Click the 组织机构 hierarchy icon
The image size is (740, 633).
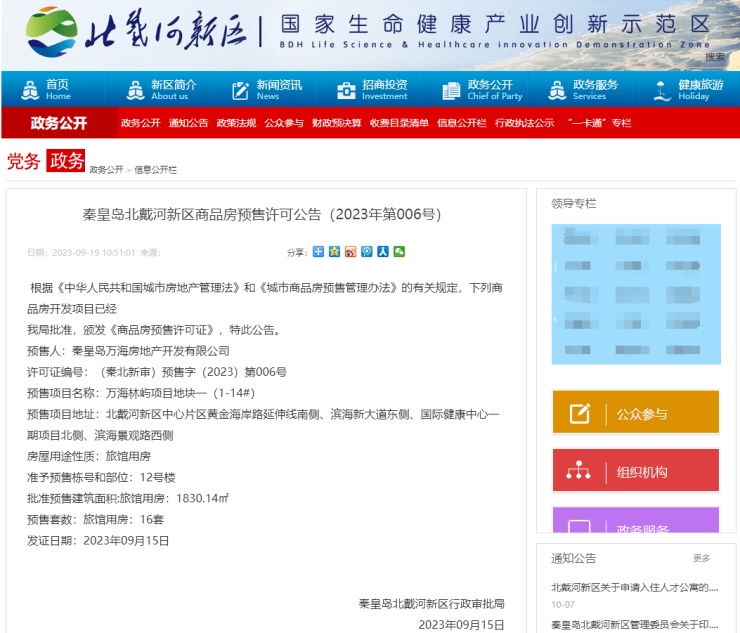click(x=579, y=472)
